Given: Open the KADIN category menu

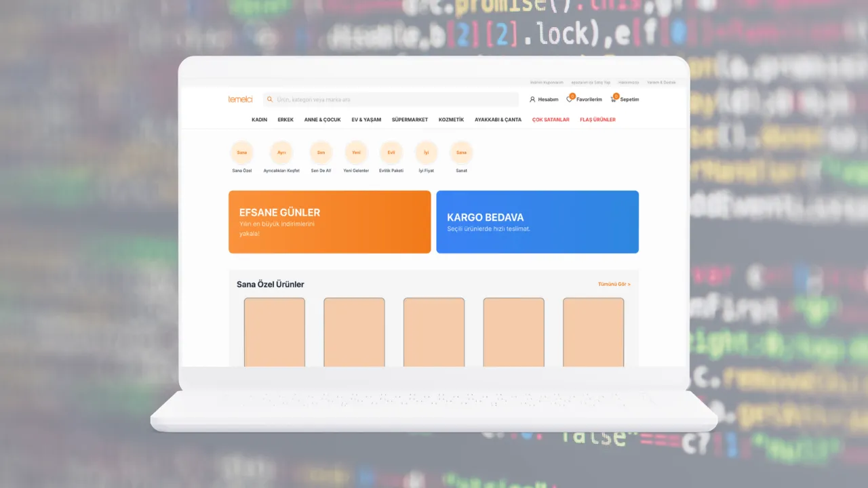Looking at the screenshot, I should pyautogui.click(x=259, y=120).
